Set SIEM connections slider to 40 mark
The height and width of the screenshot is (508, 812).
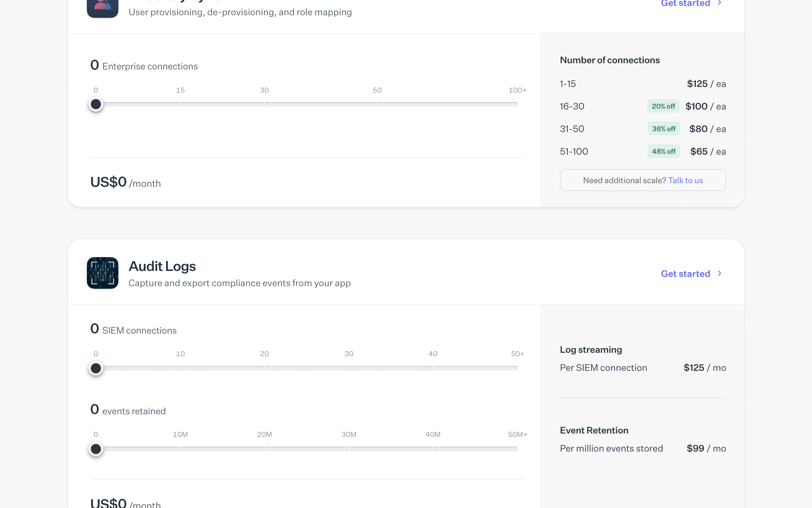point(433,368)
